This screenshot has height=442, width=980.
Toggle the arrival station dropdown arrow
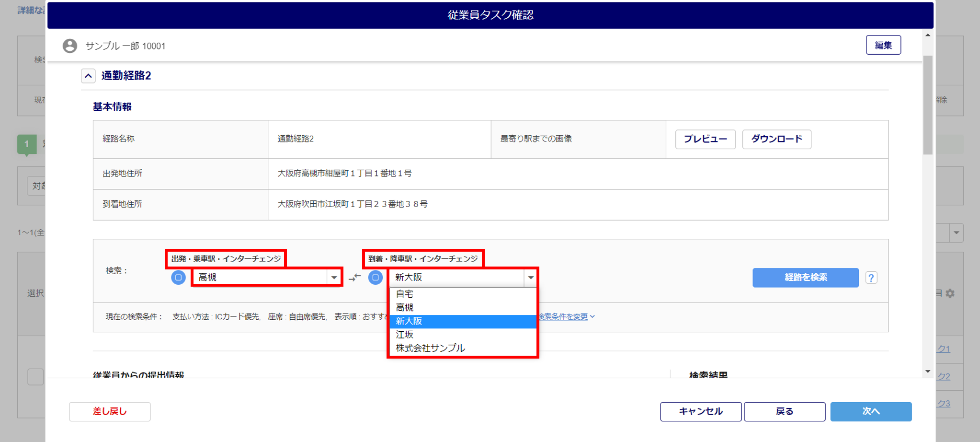(531, 277)
